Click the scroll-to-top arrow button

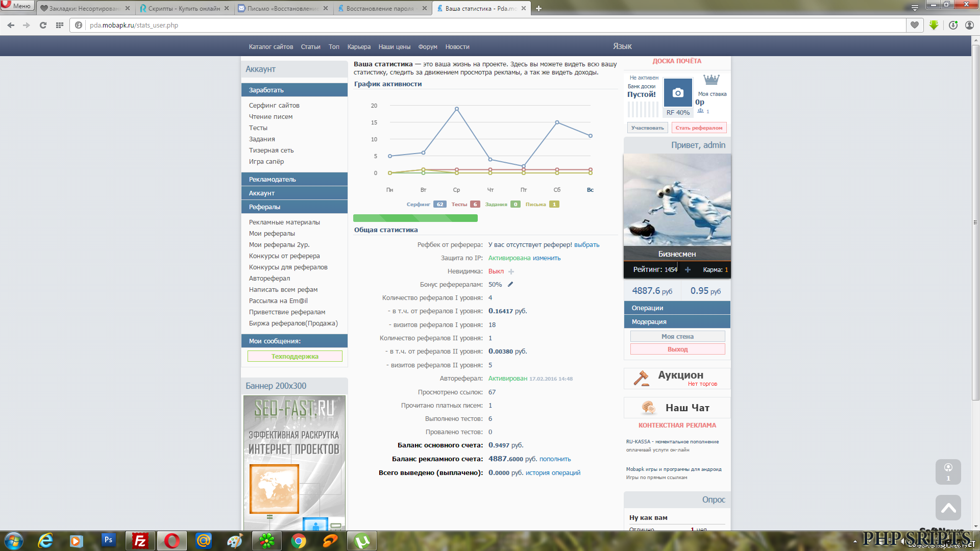(948, 508)
